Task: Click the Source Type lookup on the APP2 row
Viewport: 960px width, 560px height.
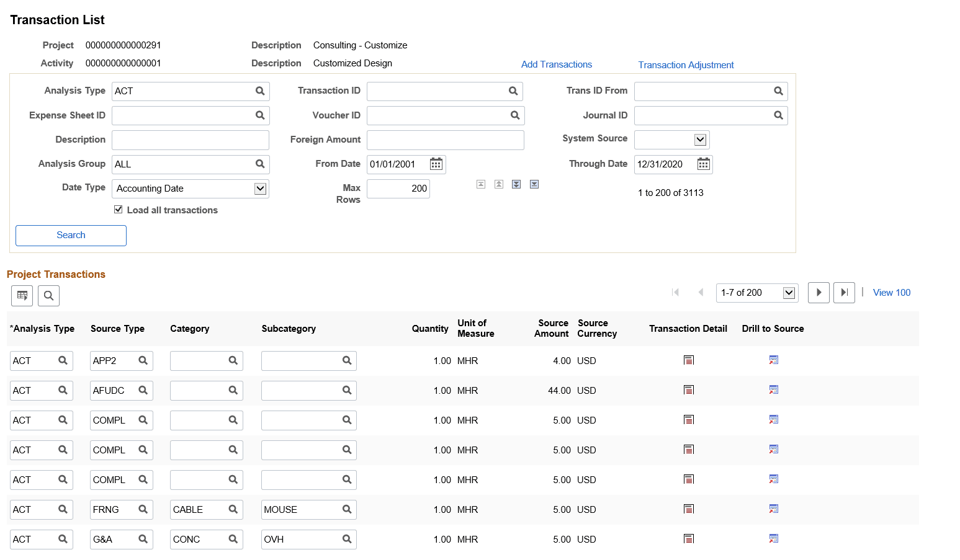Action: pyautogui.click(x=143, y=360)
